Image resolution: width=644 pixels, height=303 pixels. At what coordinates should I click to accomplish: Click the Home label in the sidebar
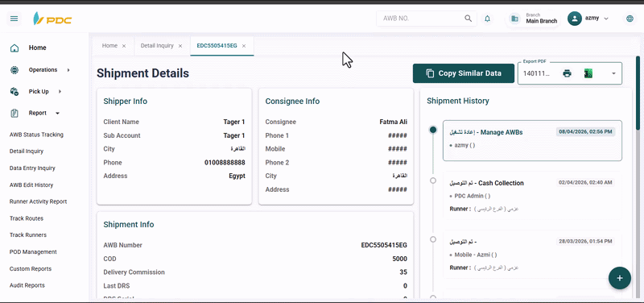[37, 48]
